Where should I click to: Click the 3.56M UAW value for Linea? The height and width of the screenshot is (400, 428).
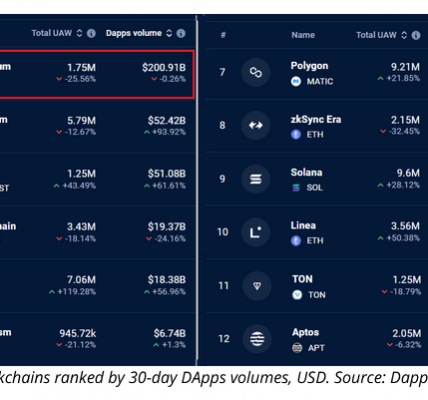pyautogui.click(x=405, y=226)
